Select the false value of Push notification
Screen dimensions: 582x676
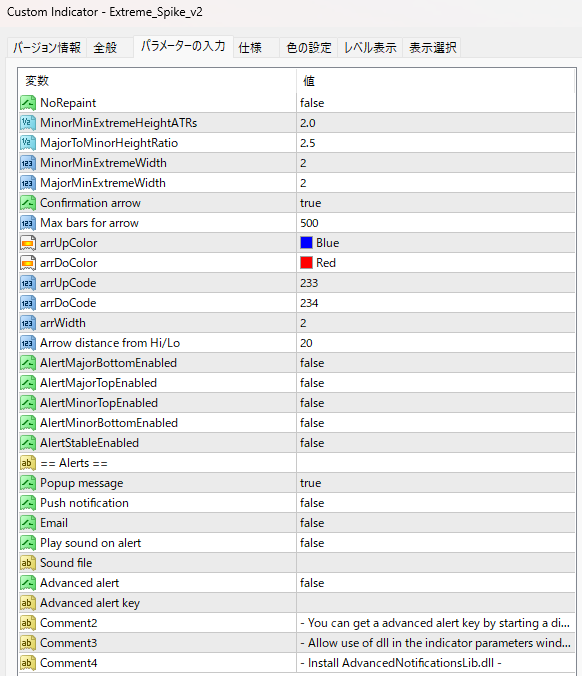pyautogui.click(x=435, y=503)
